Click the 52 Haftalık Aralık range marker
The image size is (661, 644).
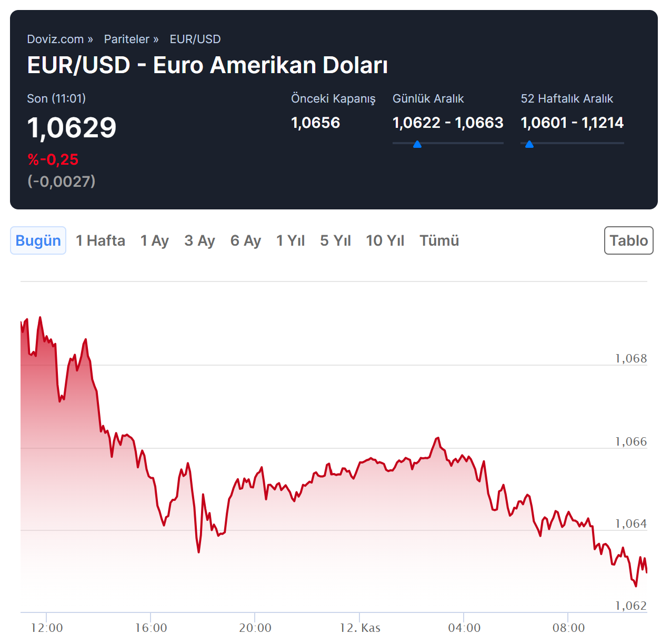529,144
